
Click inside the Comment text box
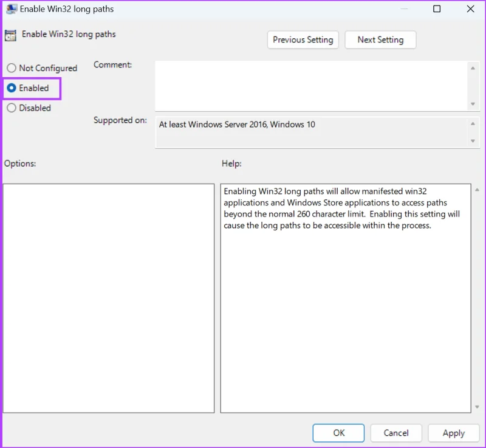click(x=312, y=86)
